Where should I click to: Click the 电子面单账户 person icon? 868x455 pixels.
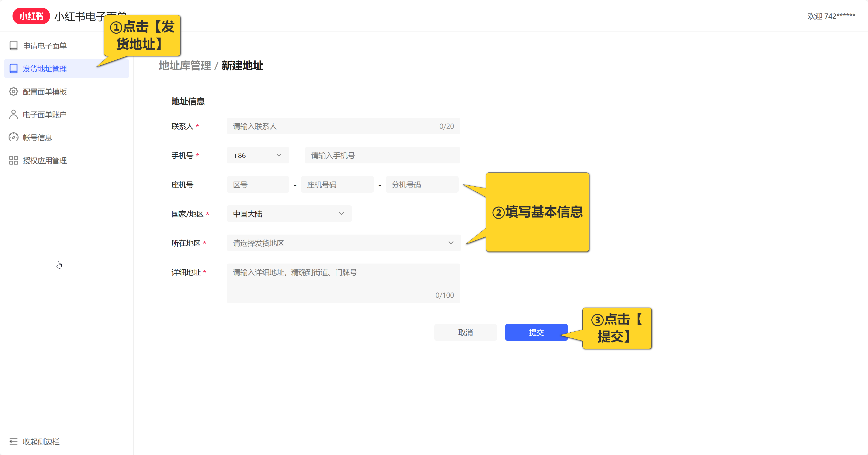(x=13, y=114)
